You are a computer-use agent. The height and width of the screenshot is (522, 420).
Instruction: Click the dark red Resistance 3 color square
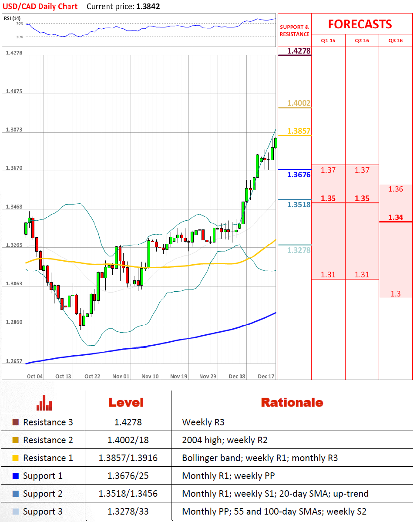click(16, 422)
